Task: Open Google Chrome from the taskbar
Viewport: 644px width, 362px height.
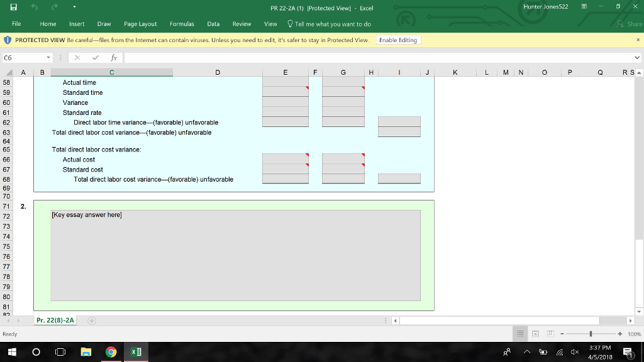Action: tap(111, 352)
